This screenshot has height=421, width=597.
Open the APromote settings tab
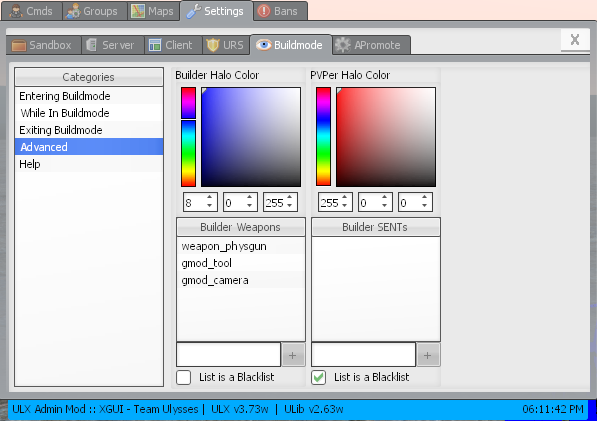coord(372,45)
